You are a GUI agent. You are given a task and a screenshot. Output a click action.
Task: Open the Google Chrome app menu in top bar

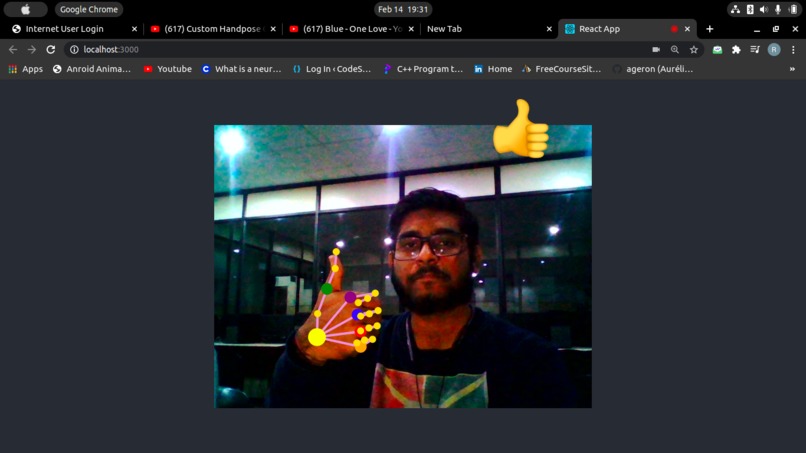point(88,9)
